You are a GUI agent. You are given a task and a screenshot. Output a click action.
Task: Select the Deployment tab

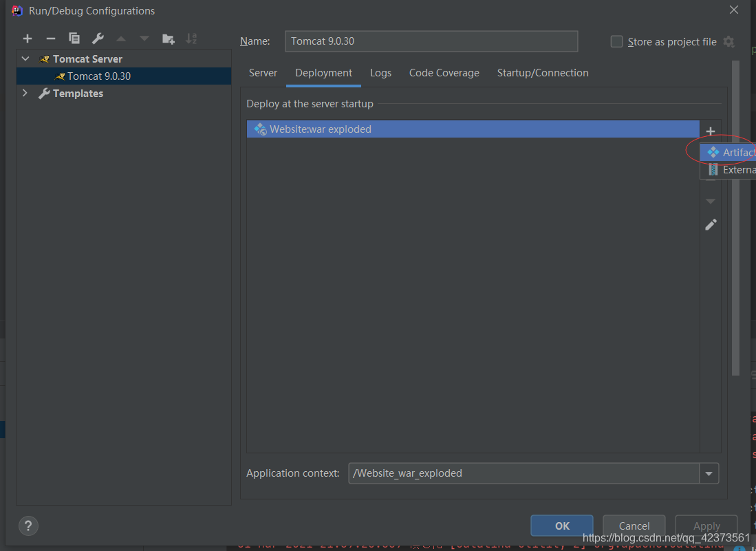[323, 73]
